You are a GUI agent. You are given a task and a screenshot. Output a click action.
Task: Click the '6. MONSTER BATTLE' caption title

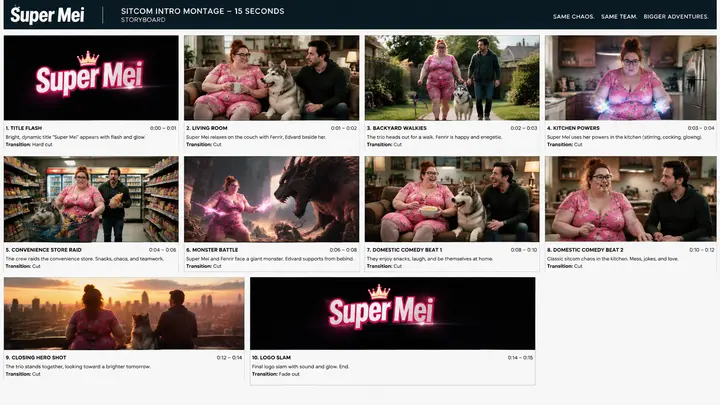tap(212, 250)
